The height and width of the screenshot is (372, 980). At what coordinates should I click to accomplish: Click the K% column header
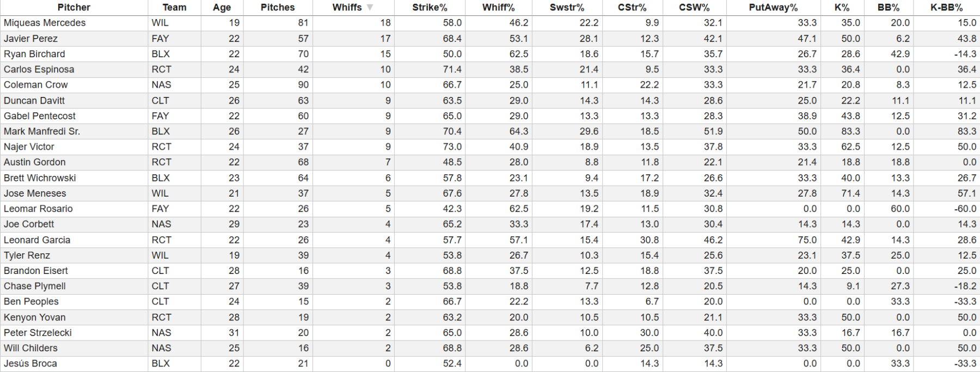842,8
